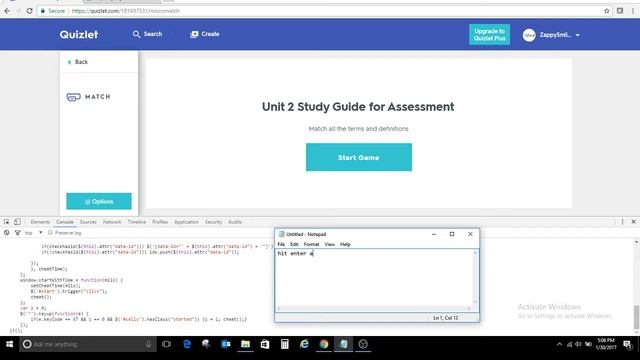Click the Start Game button
Screen dimensions: 640x360
click(x=359, y=157)
